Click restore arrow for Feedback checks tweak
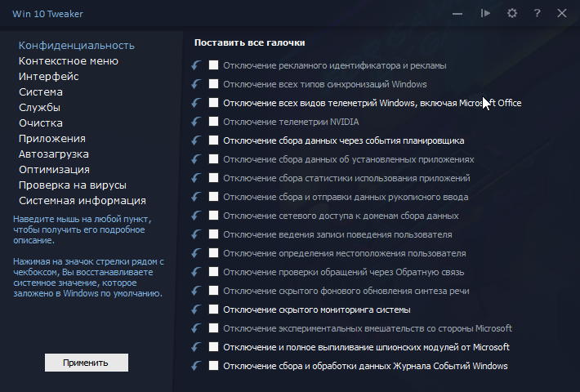The height and width of the screenshot is (392, 580). (196, 272)
